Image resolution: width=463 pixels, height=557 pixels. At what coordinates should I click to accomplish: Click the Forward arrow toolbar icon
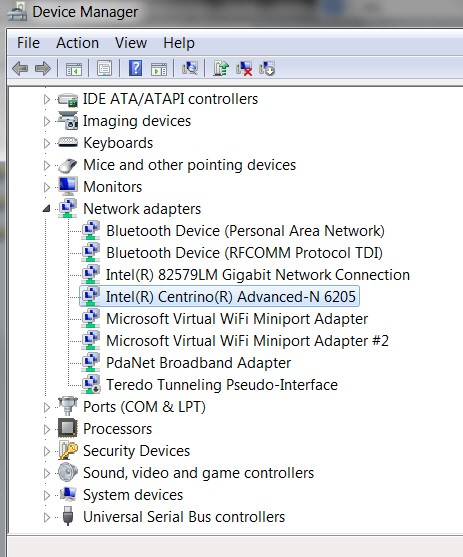click(43, 68)
